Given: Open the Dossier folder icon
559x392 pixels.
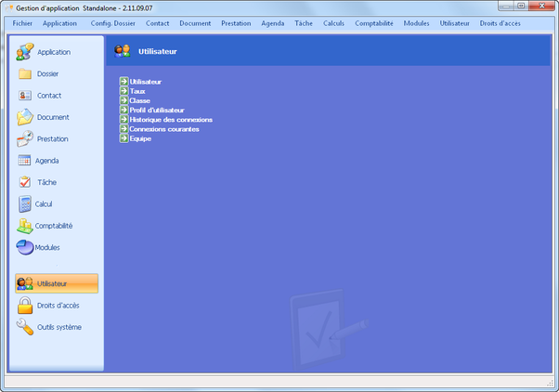Looking at the screenshot, I should click(x=25, y=74).
